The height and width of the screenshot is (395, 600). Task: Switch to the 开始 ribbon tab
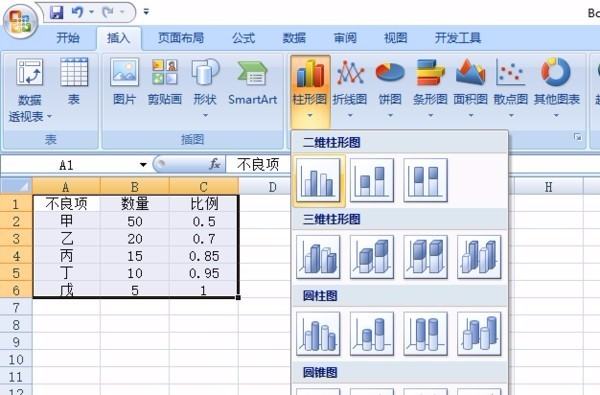[68, 38]
